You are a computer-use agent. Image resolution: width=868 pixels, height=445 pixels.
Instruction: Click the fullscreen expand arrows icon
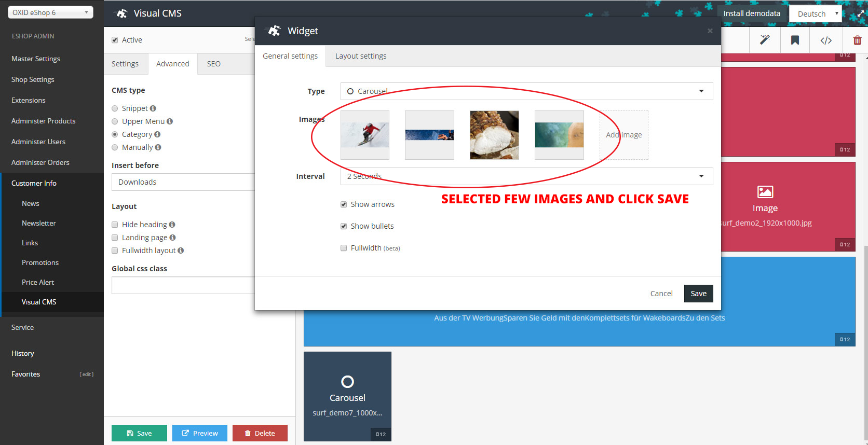click(x=860, y=13)
